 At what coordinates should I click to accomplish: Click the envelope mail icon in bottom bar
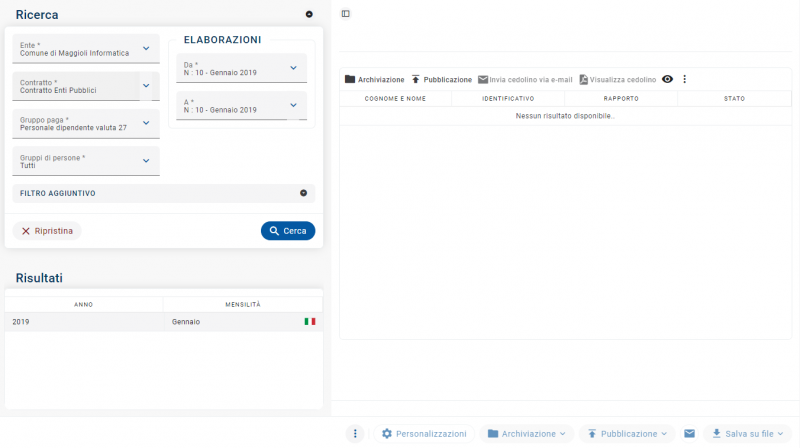(689, 433)
